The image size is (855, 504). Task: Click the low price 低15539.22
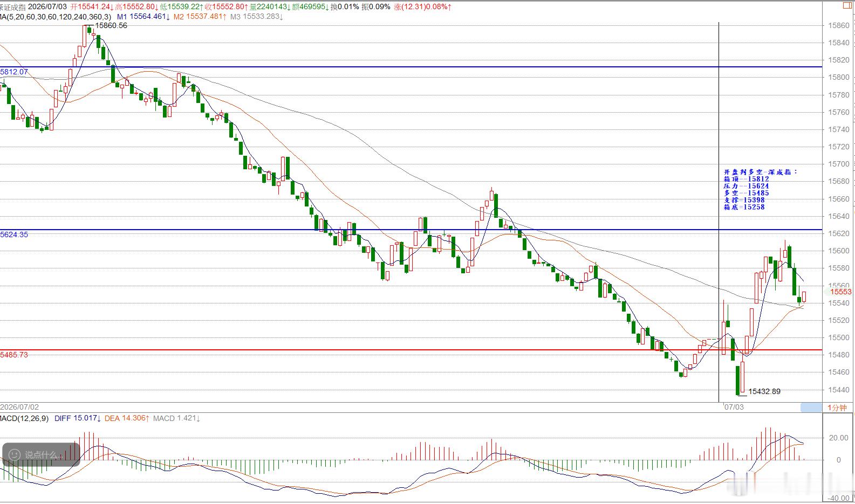pos(182,7)
